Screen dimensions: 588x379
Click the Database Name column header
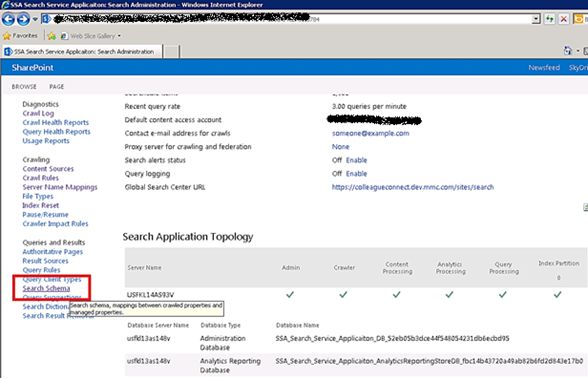pos(297,325)
